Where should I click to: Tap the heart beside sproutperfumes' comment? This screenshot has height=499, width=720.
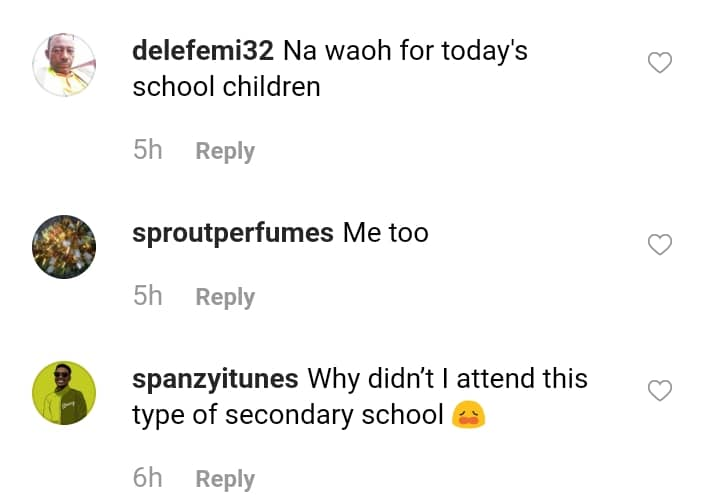tap(659, 245)
